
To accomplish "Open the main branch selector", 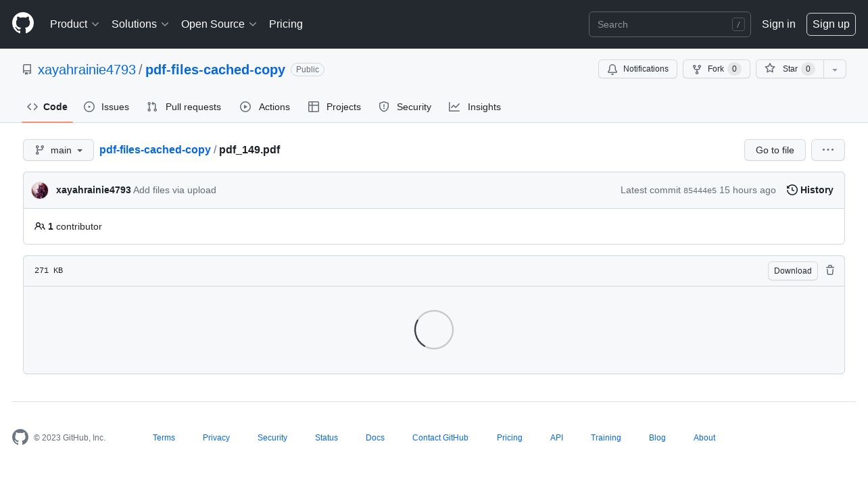I will tap(58, 150).
